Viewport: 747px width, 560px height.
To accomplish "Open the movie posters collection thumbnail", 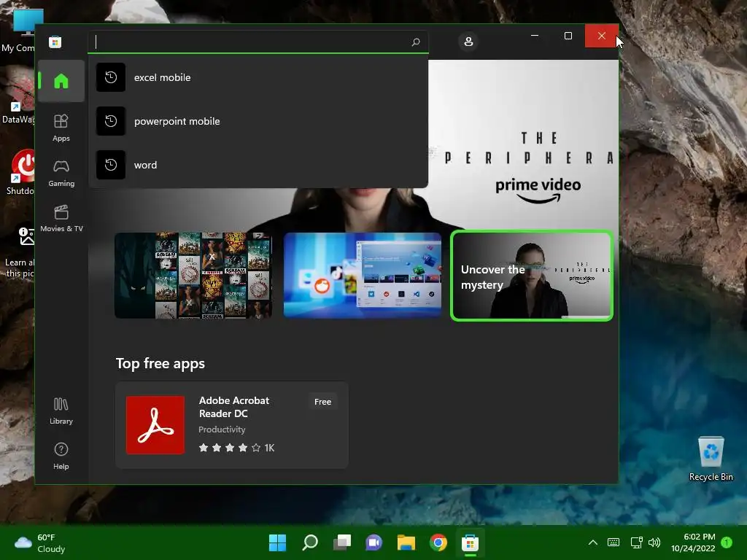I will (193, 275).
